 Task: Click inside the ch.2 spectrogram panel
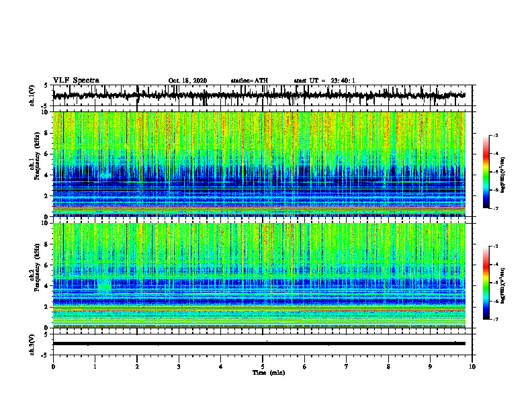coord(259,275)
